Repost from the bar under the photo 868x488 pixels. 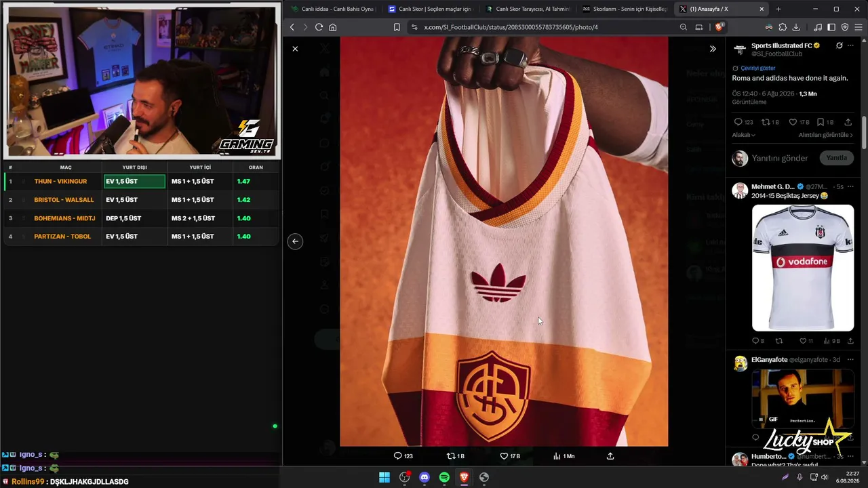(x=456, y=456)
